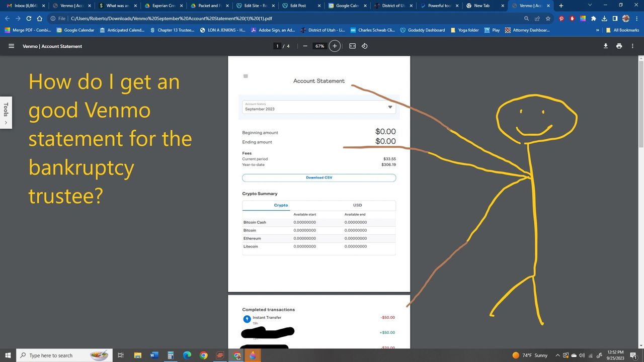This screenshot has width=644, height=362.
Task: Open Microsoft Word from the taskbar
Action: [x=154, y=355]
